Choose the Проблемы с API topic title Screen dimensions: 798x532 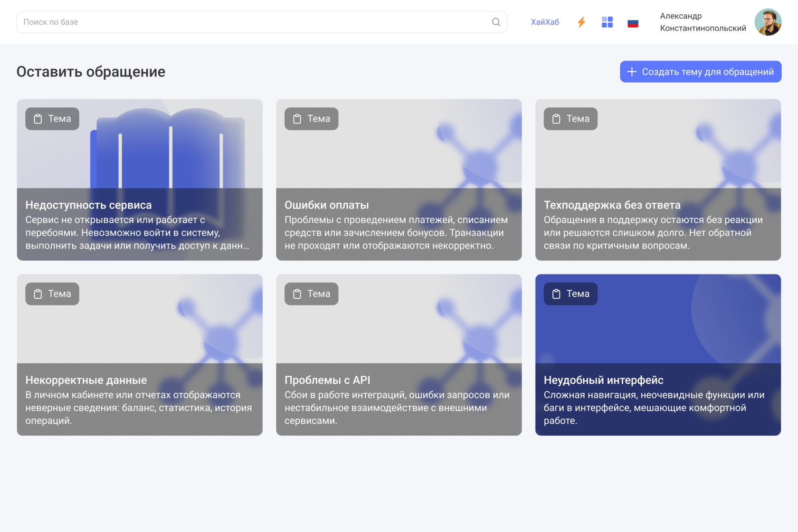click(x=327, y=380)
